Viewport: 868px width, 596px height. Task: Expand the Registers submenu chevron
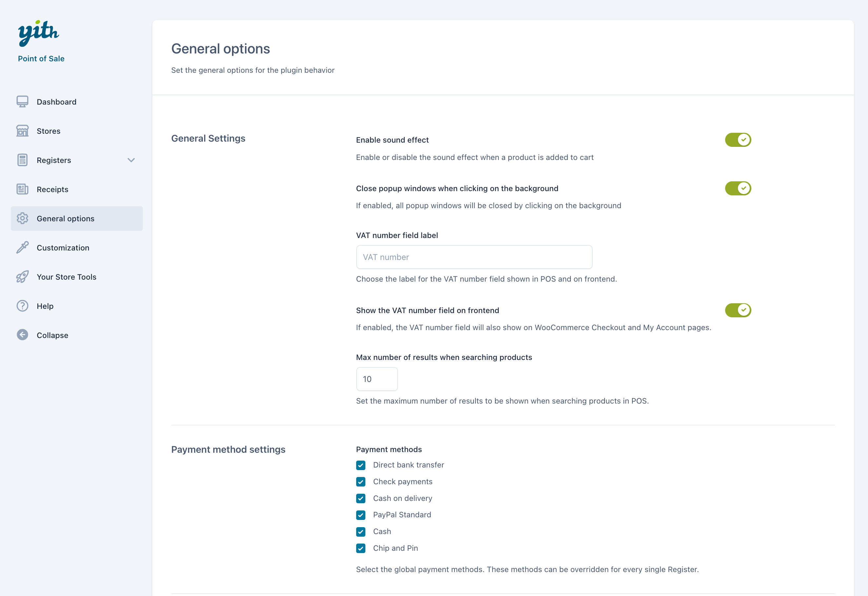(x=131, y=160)
